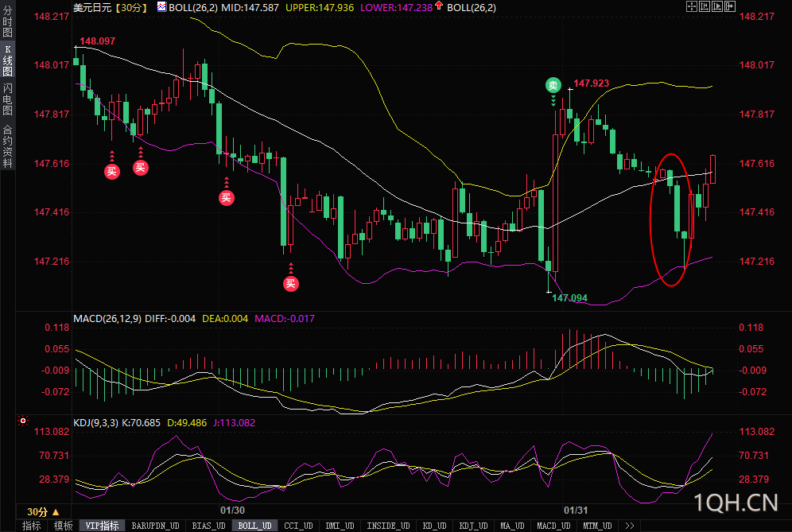Click the red target icon beside KDJ panel
This screenshot has height=532, width=792.
coord(23,421)
